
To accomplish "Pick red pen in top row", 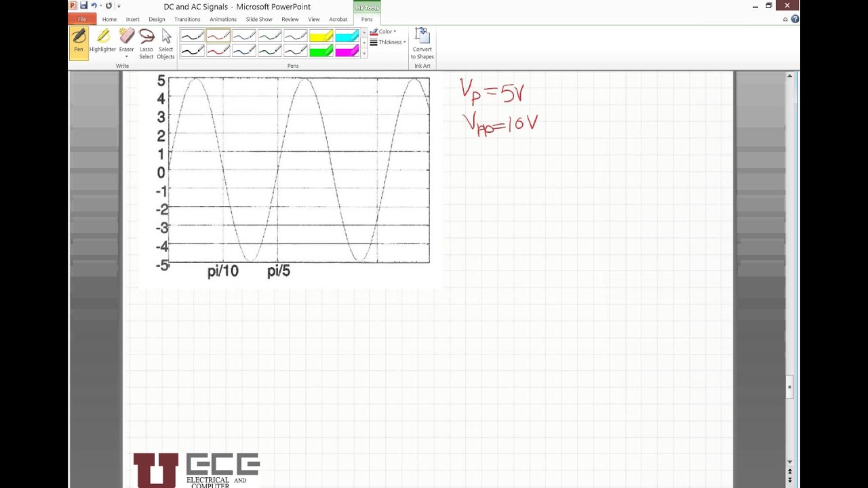I will (x=218, y=36).
